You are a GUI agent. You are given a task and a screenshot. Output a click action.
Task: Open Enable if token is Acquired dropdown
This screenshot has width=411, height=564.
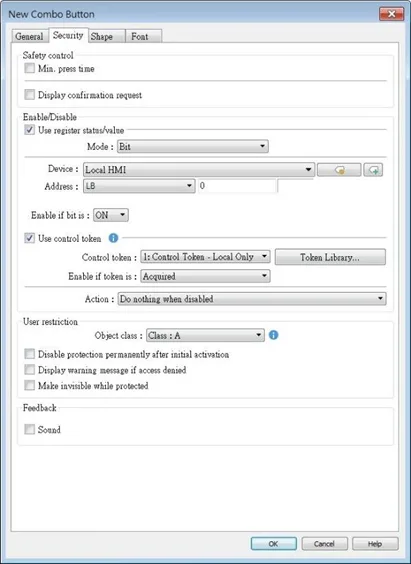click(205, 276)
